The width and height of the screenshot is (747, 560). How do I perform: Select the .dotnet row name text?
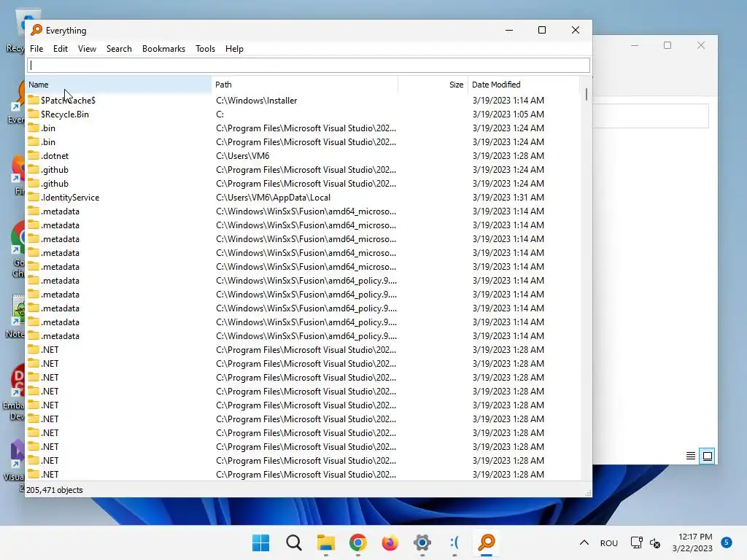(x=55, y=156)
